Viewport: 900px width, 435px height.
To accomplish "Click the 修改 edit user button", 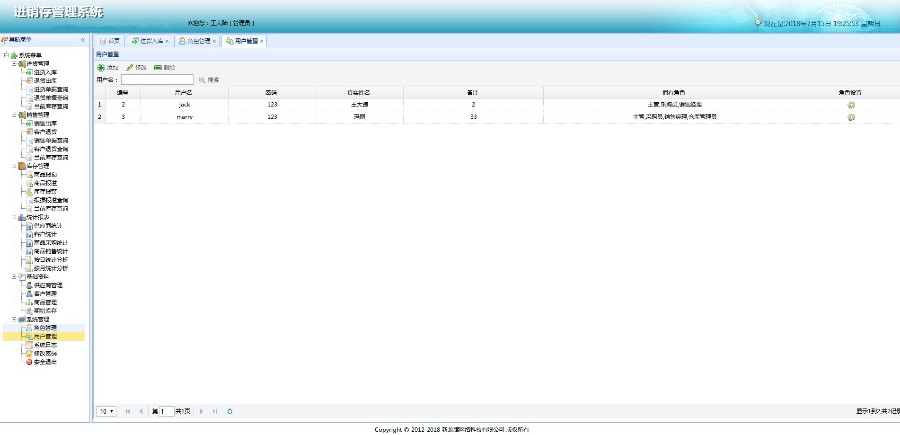I will 137,68.
